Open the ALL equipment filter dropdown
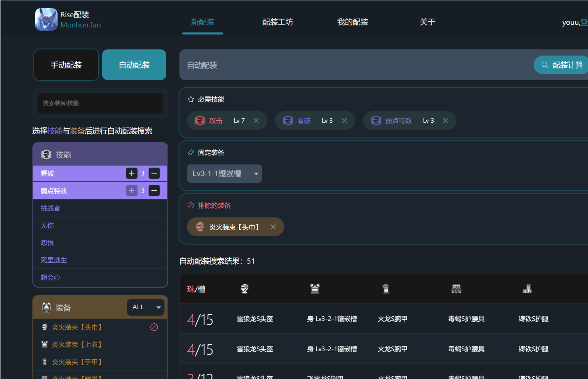Image resolution: width=588 pixels, height=379 pixels. pos(146,307)
